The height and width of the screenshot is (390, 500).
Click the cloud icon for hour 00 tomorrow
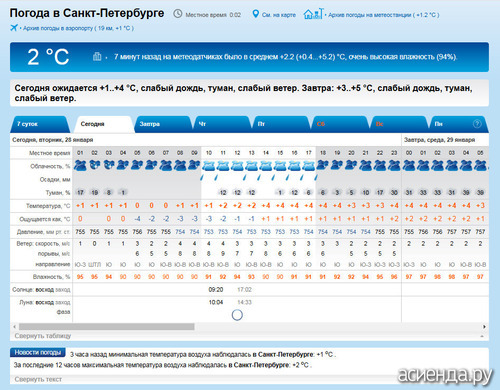point(409,165)
